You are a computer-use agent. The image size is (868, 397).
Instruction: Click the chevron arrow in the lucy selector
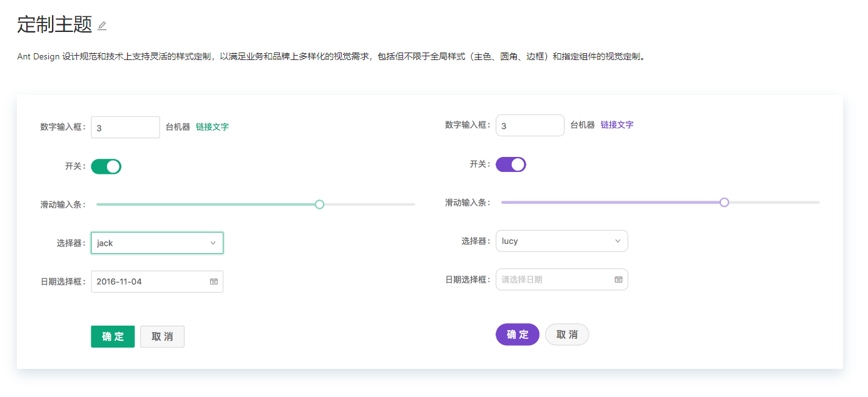click(x=618, y=241)
